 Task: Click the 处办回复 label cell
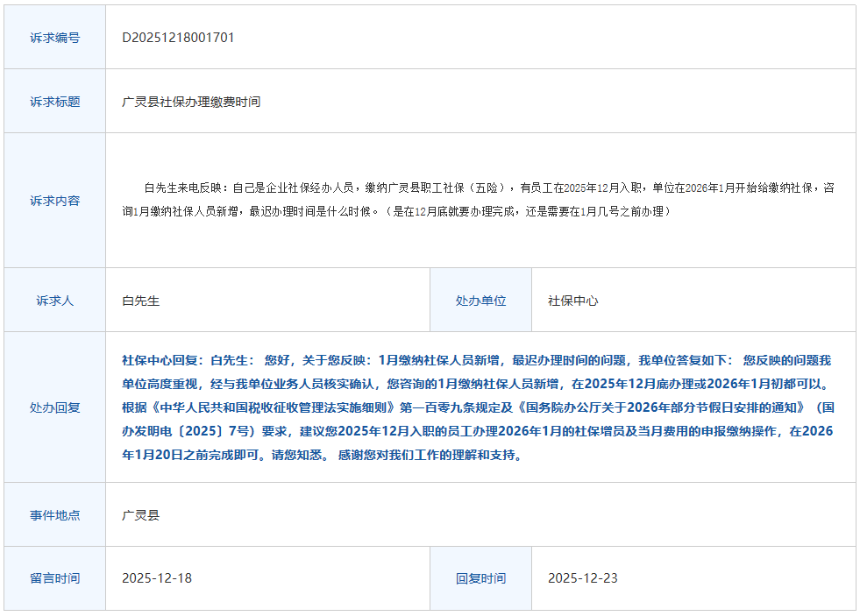(x=54, y=407)
